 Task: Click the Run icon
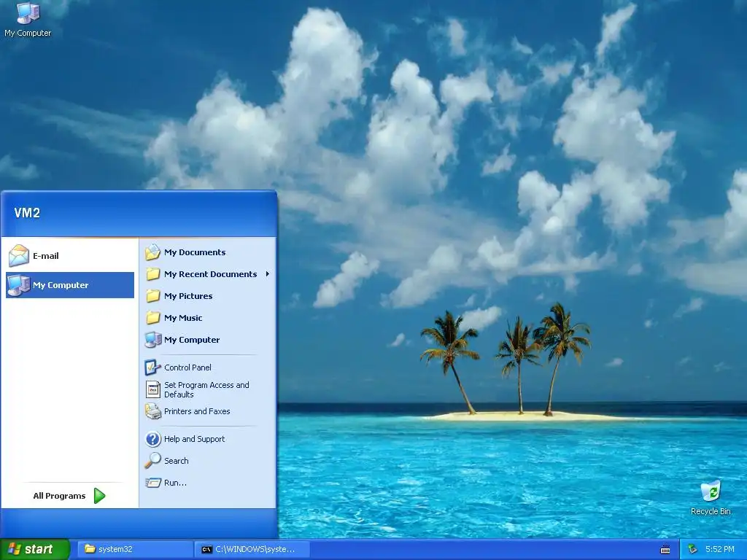pos(153,483)
